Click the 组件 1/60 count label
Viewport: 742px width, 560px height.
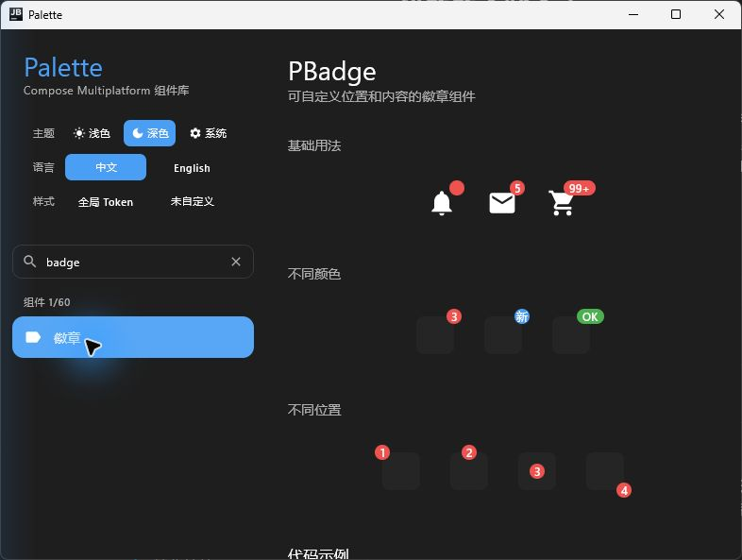[47, 302]
